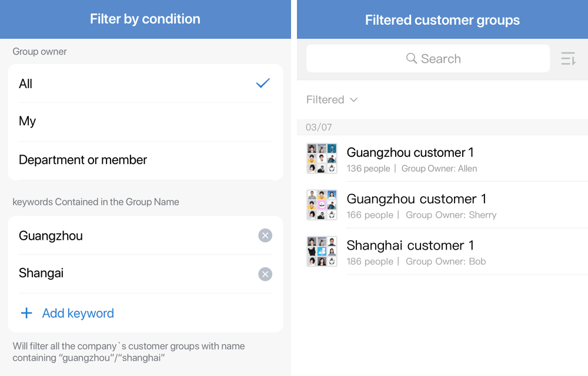Click the plus icon before Add keyword
Viewport: 588px width, 376px height.
26,313
